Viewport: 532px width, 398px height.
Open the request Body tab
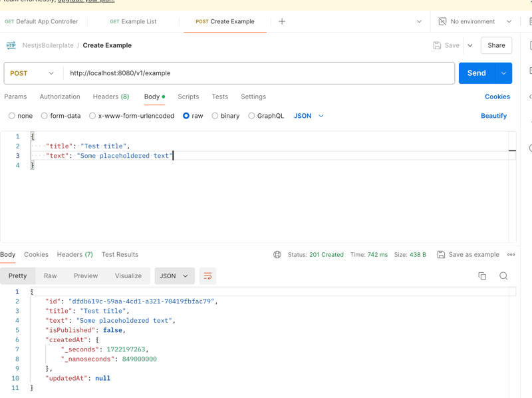[154, 97]
